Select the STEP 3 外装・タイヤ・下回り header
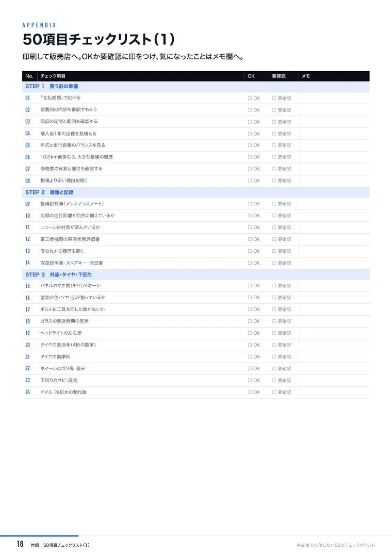Screen dimensions: 392x554 195,274
